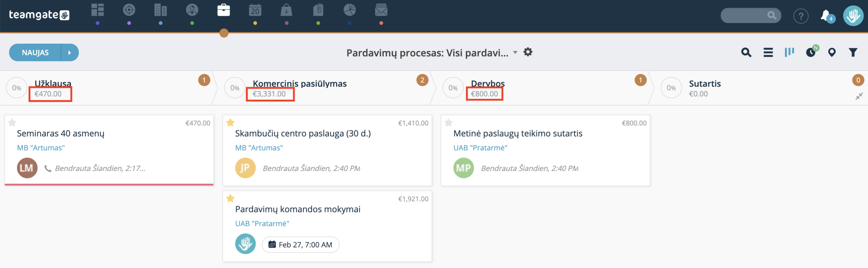Click the LM avatar on Seminaras card
Screen dimensions: 868x268
(27, 168)
